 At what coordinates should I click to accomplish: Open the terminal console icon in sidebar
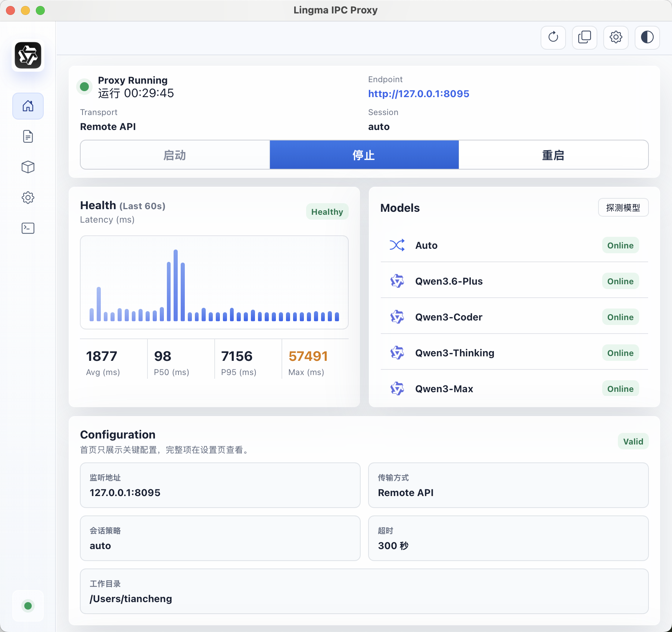pos(28,228)
